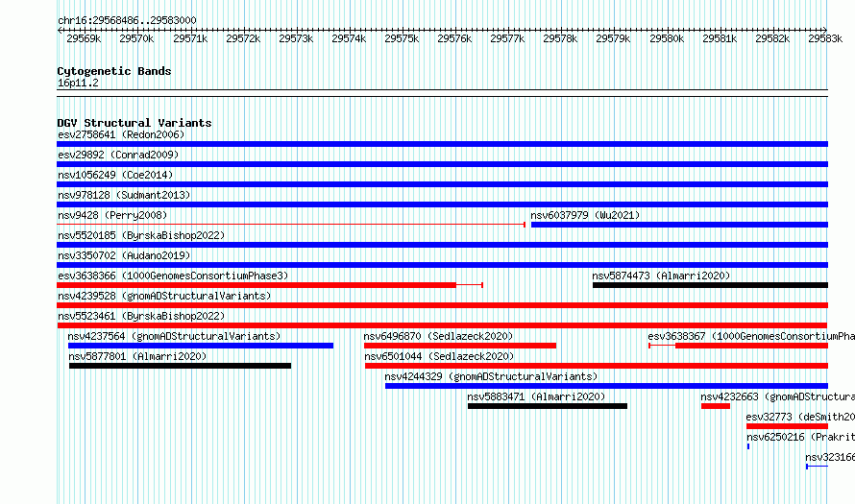Select the 29578k ruler position
The height and width of the screenshot is (504, 855).
pos(560,38)
